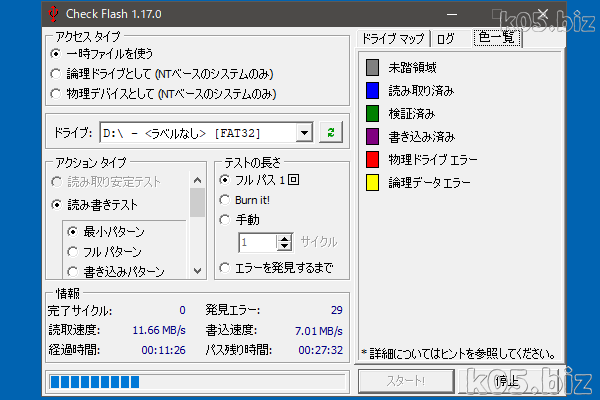Click remaining time 00:27:32
Image resolution: width=600 pixels, height=400 pixels.
click(321, 350)
